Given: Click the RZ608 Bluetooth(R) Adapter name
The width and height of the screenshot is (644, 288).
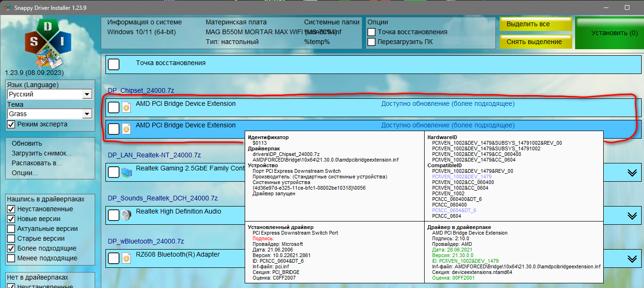Looking at the screenshot, I should pos(178,255).
